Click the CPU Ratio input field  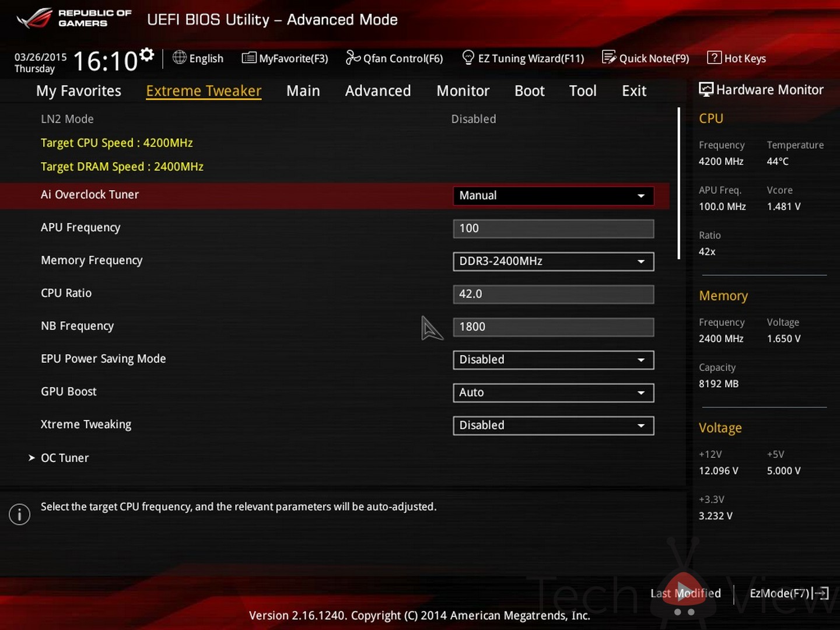tap(553, 294)
